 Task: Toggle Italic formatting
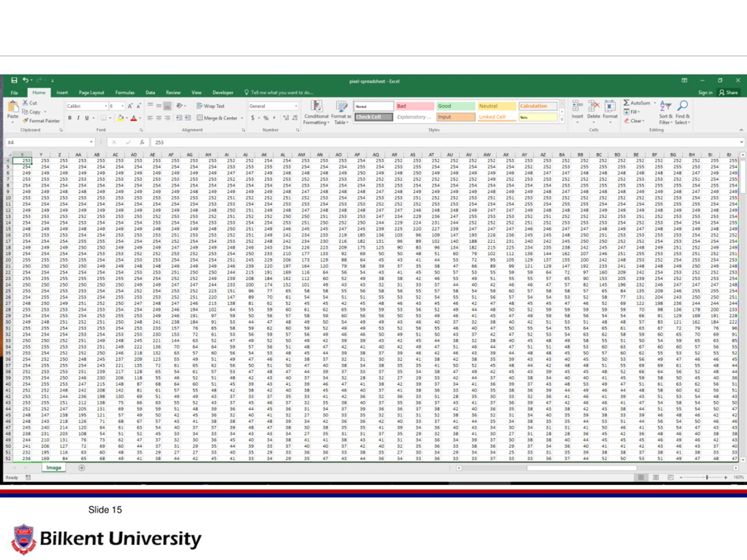coord(78,118)
